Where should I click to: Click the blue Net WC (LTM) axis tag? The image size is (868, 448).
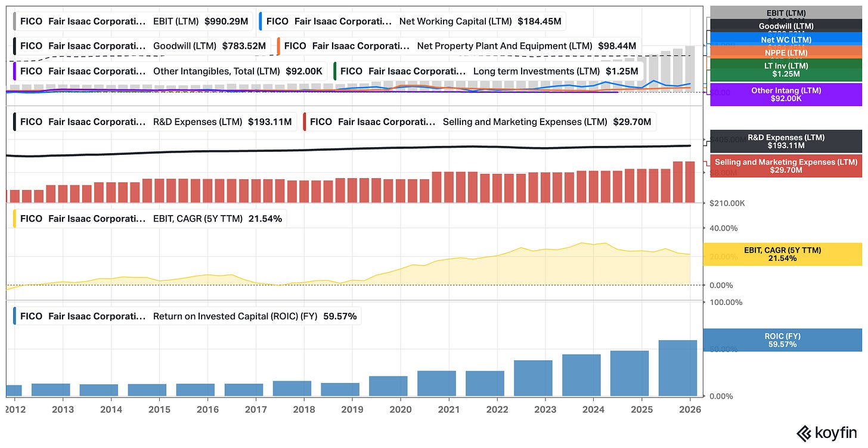pos(786,39)
